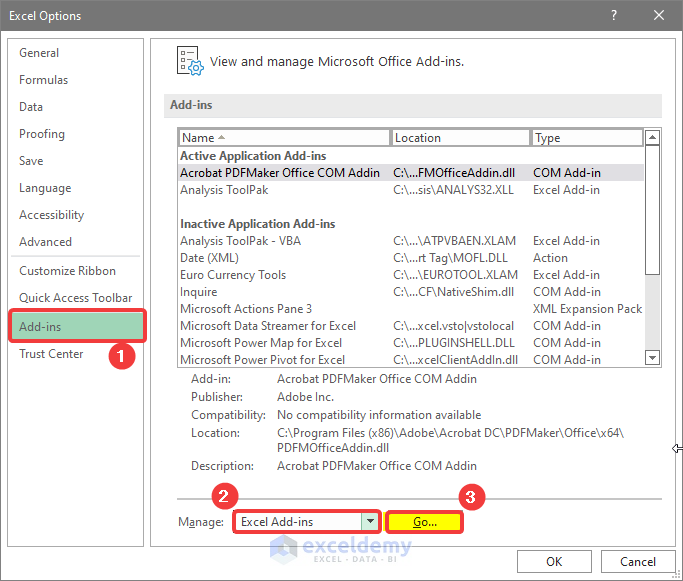
Task: Open the Advanced options category
Action: tap(45, 242)
